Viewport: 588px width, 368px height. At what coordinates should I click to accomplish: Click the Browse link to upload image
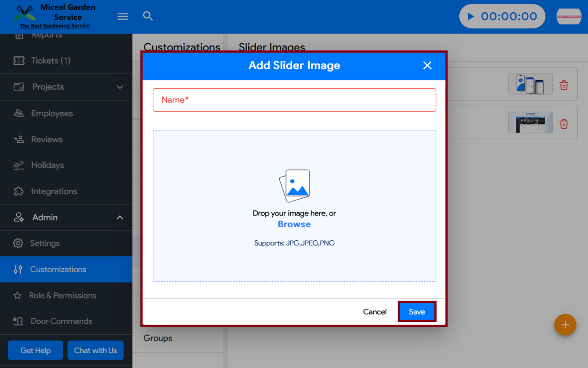tap(294, 224)
